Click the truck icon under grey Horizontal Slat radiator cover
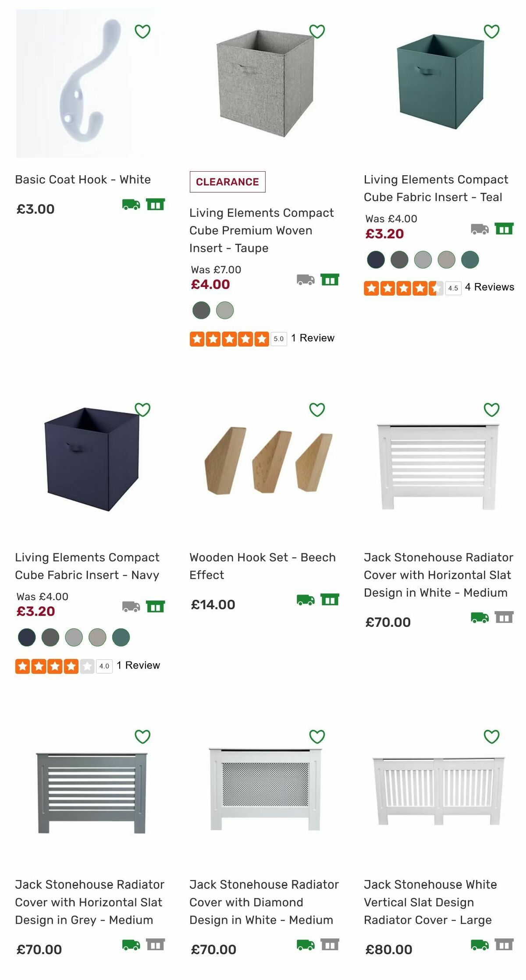The image size is (526, 980). tap(131, 945)
